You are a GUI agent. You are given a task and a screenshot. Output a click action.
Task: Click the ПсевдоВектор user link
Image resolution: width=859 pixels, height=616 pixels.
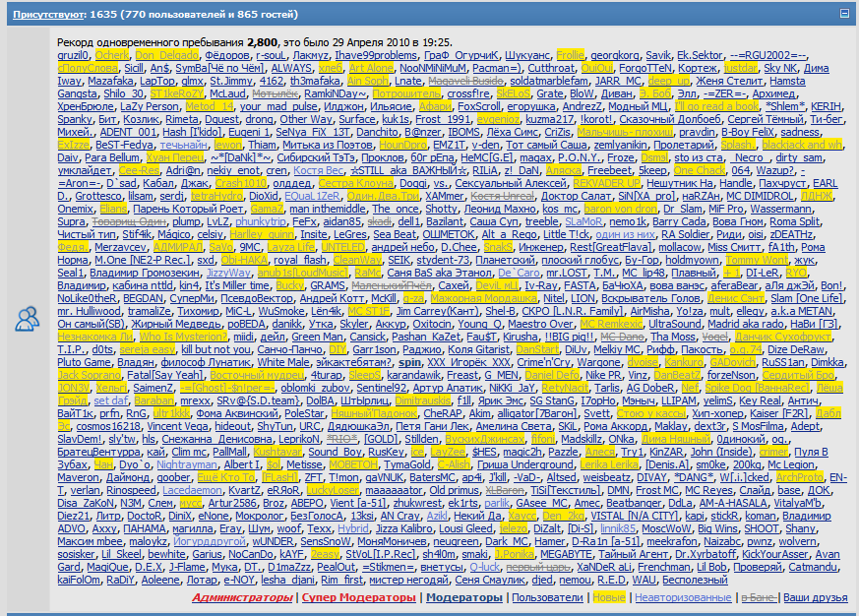[257, 298]
